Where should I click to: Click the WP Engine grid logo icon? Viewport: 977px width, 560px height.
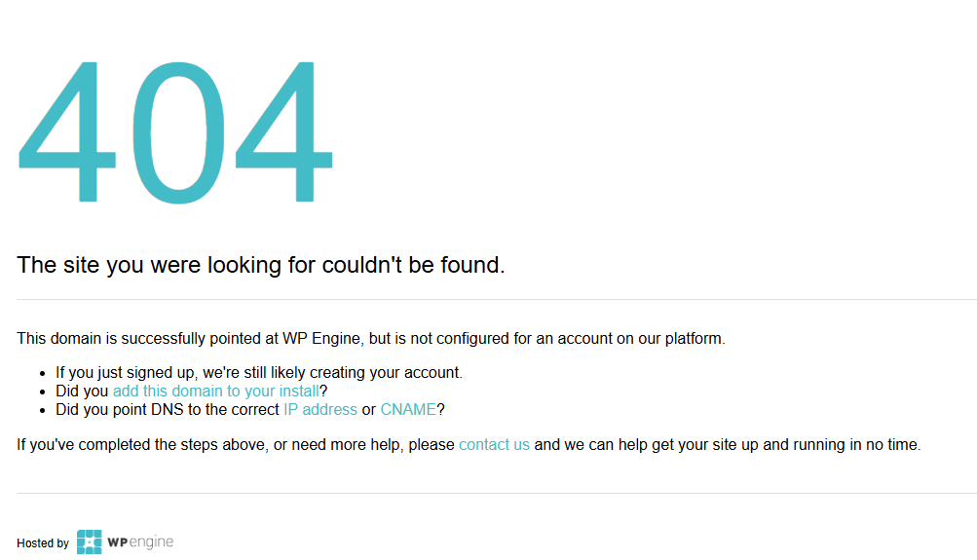pyautogui.click(x=89, y=542)
